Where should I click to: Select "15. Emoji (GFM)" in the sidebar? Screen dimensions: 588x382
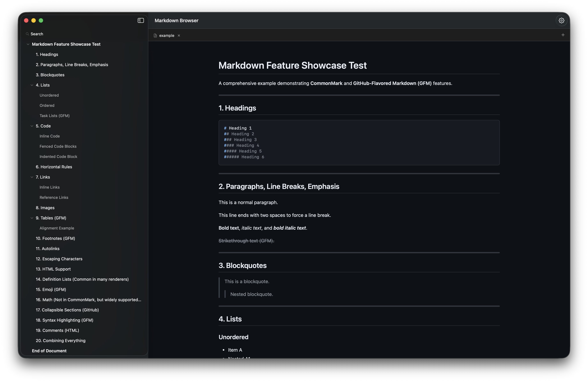point(51,289)
